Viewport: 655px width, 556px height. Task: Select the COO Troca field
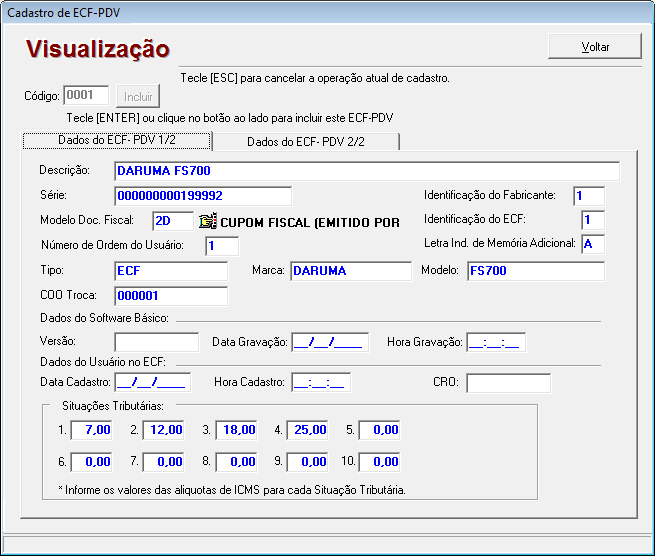pyautogui.click(x=171, y=296)
